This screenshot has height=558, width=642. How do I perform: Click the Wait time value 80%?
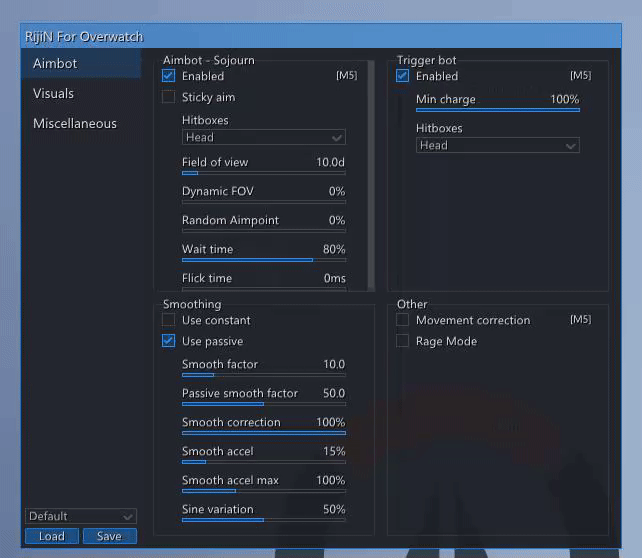click(x=334, y=249)
